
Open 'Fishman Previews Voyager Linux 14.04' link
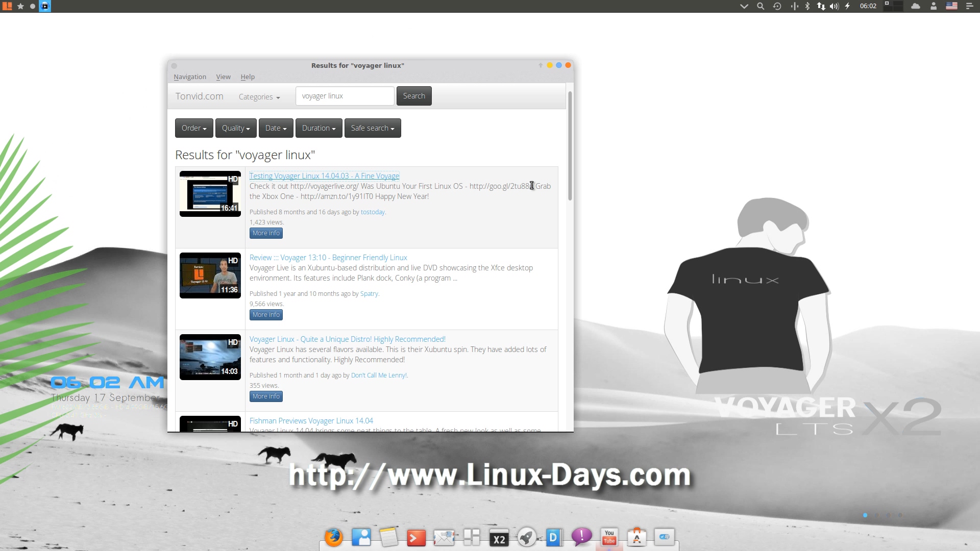pos(311,421)
